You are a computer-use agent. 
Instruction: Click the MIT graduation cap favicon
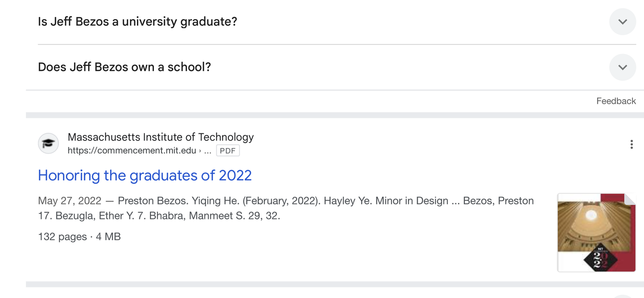click(48, 143)
